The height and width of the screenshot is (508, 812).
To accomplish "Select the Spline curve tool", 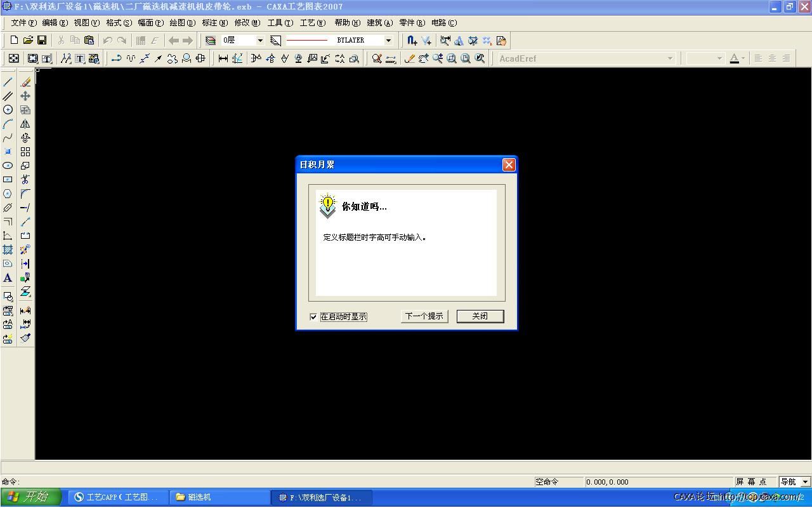I will (8, 138).
